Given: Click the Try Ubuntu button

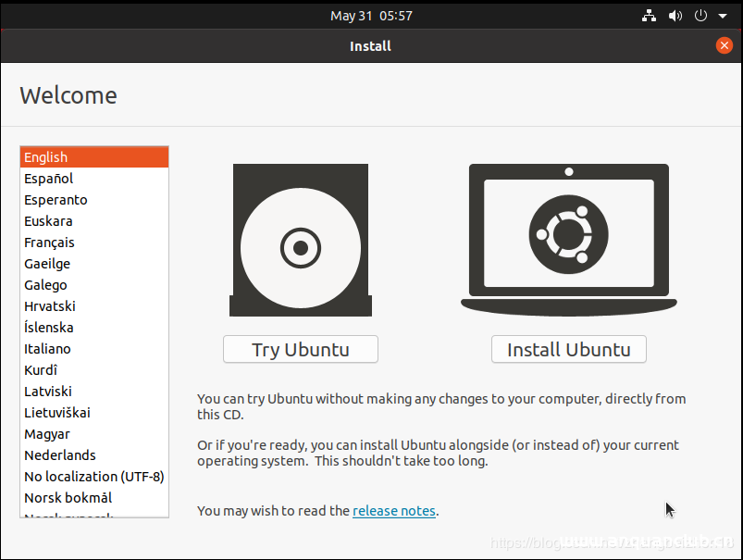Looking at the screenshot, I should pos(299,349).
